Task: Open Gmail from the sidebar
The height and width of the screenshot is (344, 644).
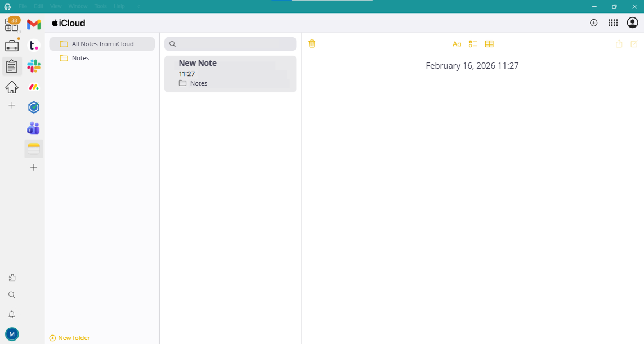Action: point(33,24)
